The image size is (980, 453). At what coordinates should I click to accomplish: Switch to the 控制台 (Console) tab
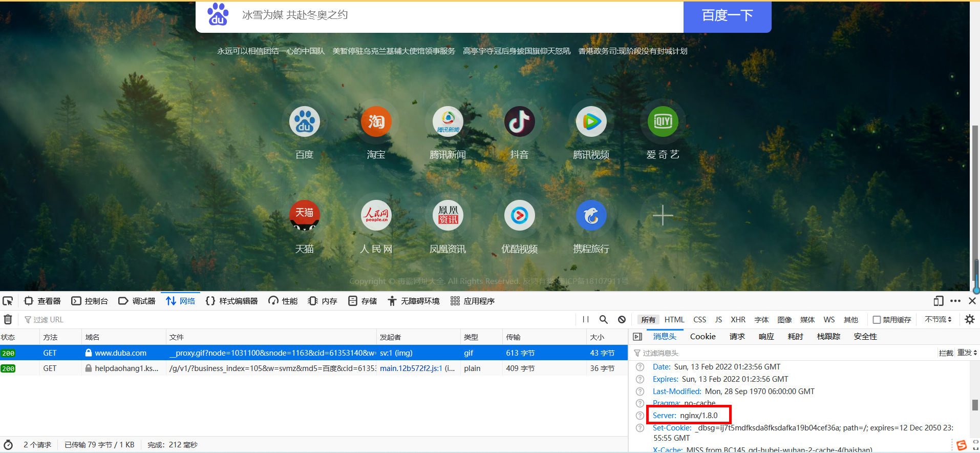point(90,301)
